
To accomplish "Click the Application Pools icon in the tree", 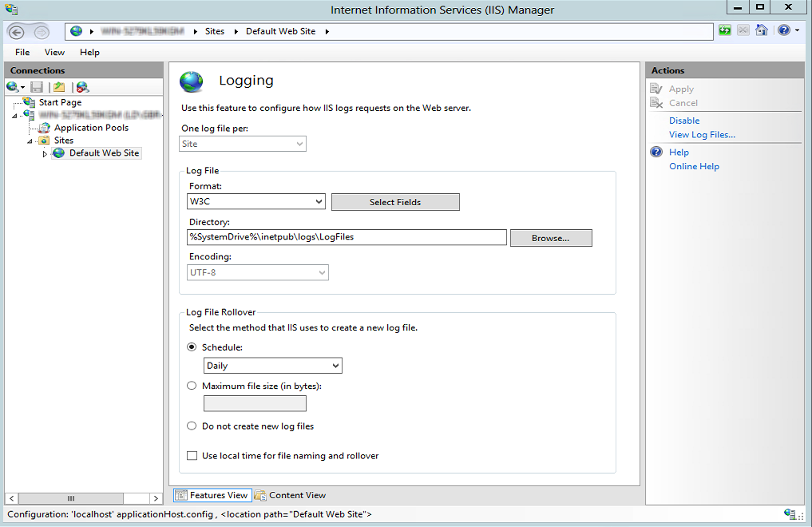I will (x=44, y=128).
